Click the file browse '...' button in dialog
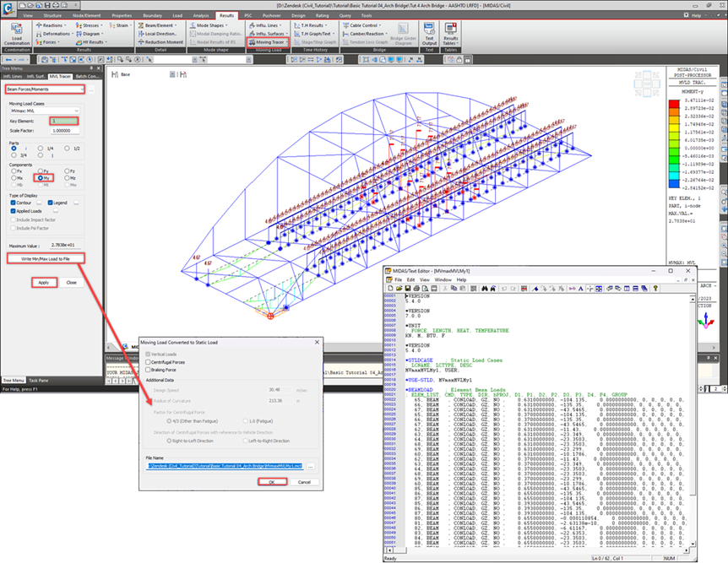 311,467
